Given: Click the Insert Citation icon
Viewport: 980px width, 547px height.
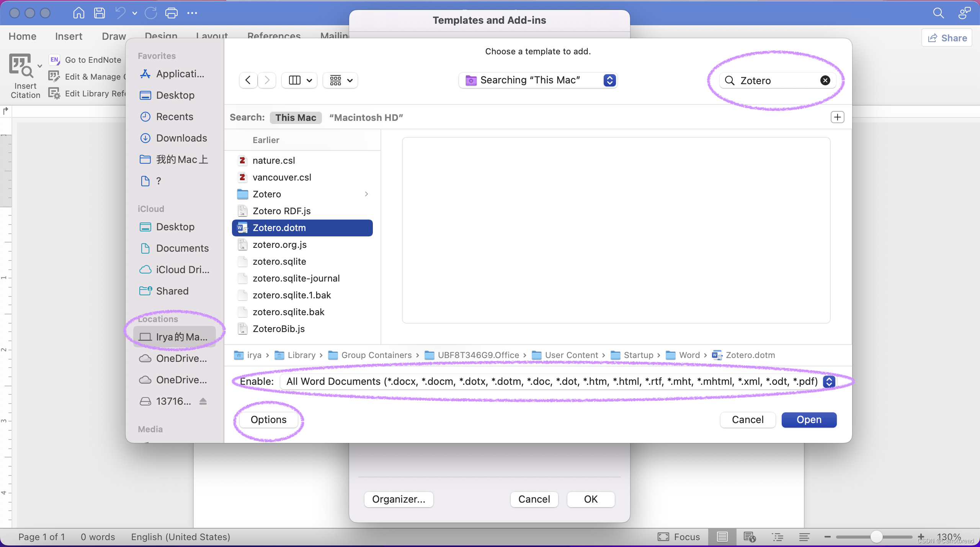Looking at the screenshot, I should coord(21,65).
